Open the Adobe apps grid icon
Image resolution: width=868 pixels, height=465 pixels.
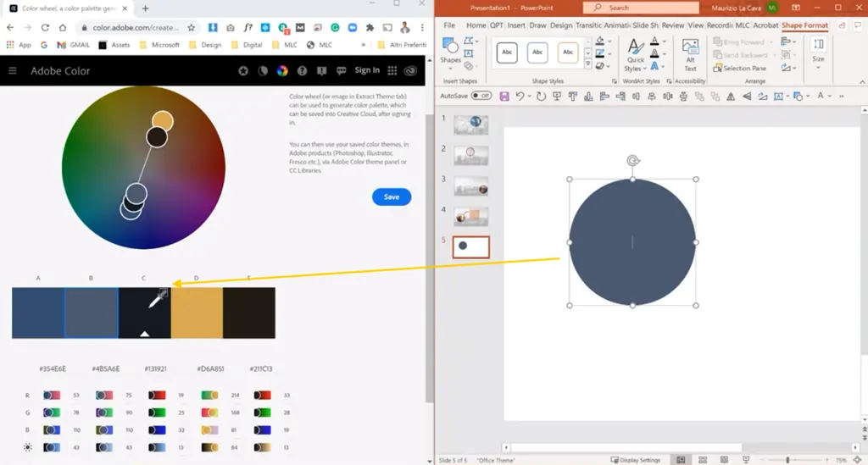392,70
